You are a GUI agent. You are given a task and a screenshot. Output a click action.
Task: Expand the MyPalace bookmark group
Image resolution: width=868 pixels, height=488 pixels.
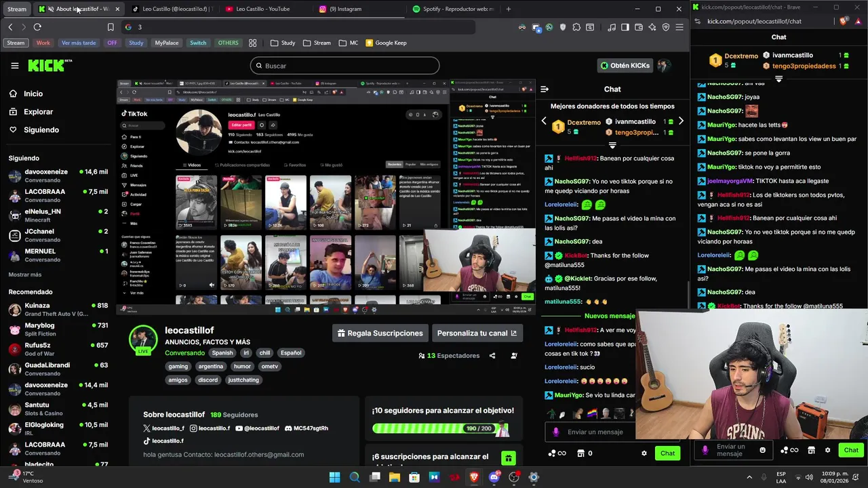click(x=167, y=43)
